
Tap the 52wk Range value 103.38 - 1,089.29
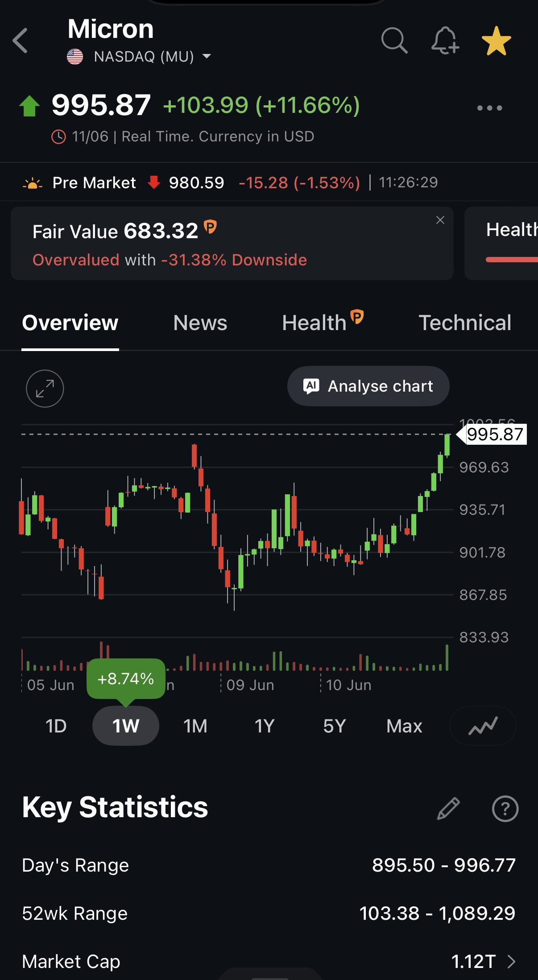pos(437,914)
